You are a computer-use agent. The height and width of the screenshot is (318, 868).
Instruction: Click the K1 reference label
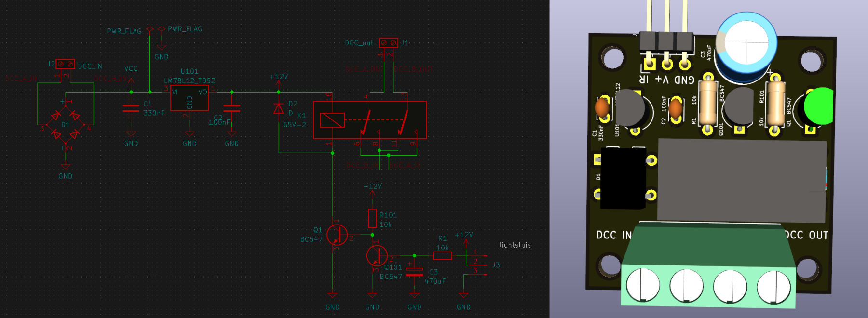pos(301,116)
